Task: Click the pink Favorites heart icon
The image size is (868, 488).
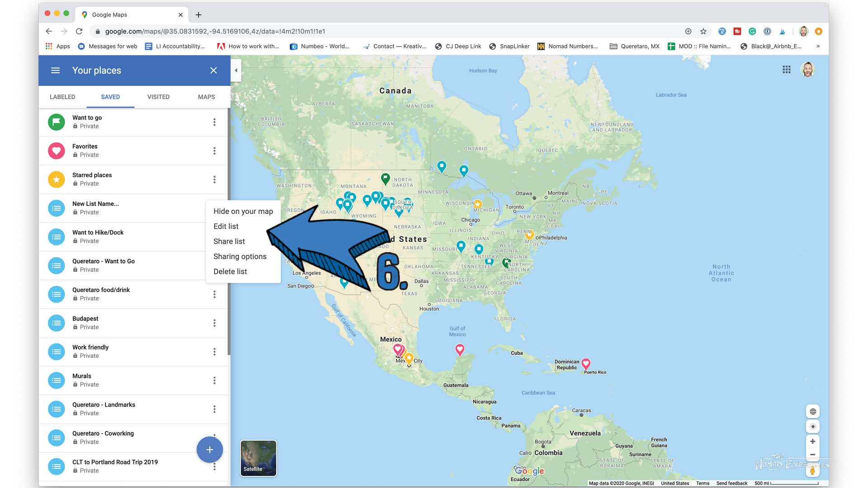Action: (57, 151)
